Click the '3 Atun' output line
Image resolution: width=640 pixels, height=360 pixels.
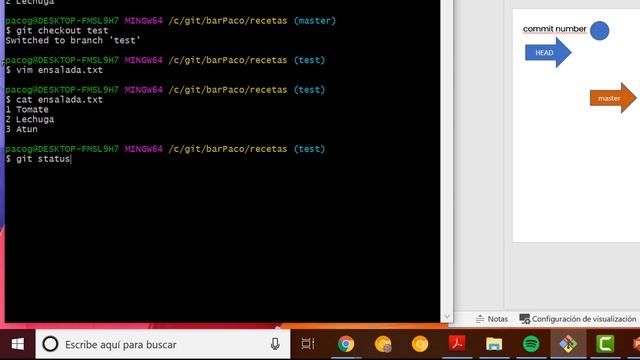click(22, 129)
